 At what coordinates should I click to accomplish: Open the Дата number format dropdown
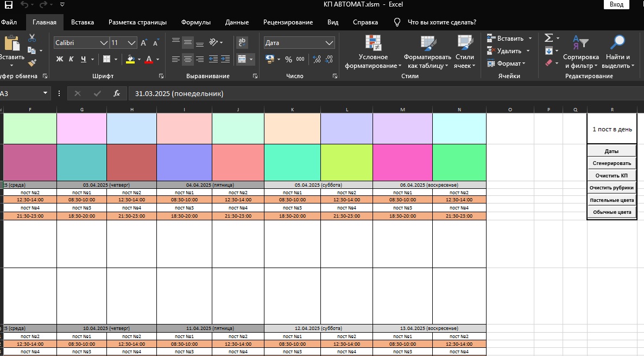[x=329, y=43]
